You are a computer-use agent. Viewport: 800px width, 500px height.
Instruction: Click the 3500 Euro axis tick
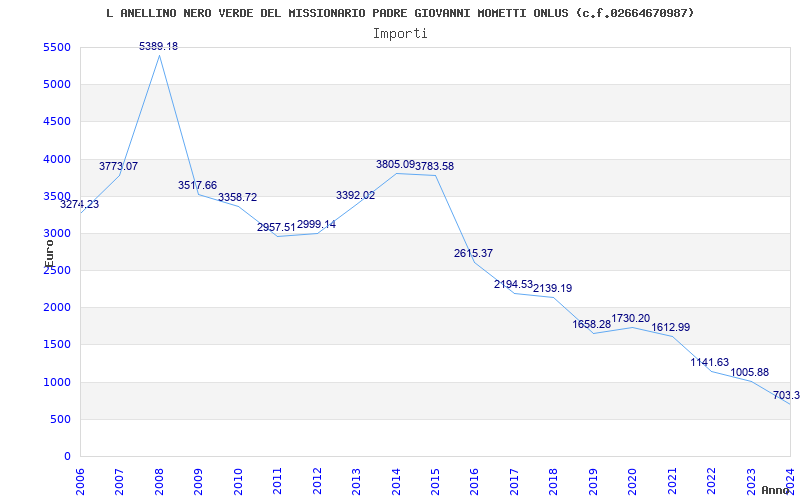pyautogui.click(x=55, y=196)
